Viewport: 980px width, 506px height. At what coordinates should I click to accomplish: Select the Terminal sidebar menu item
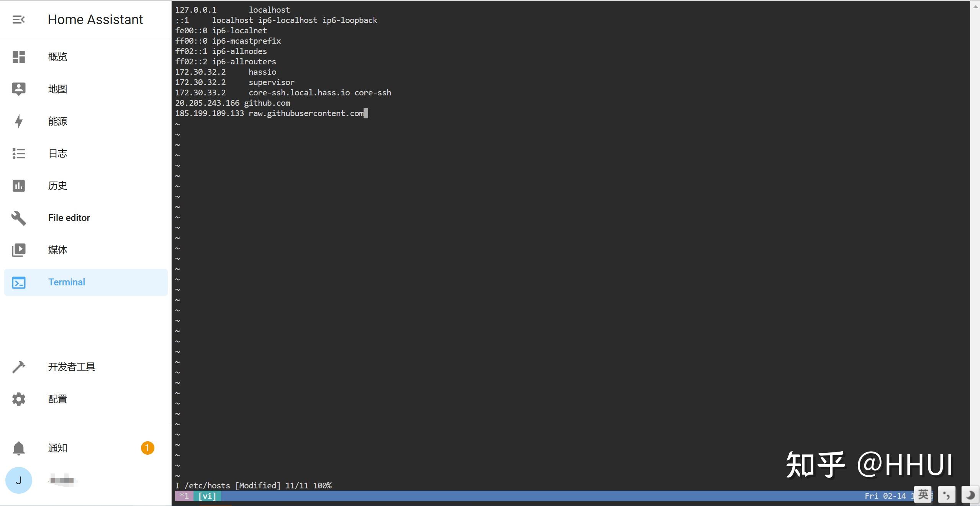click(67, 282)
